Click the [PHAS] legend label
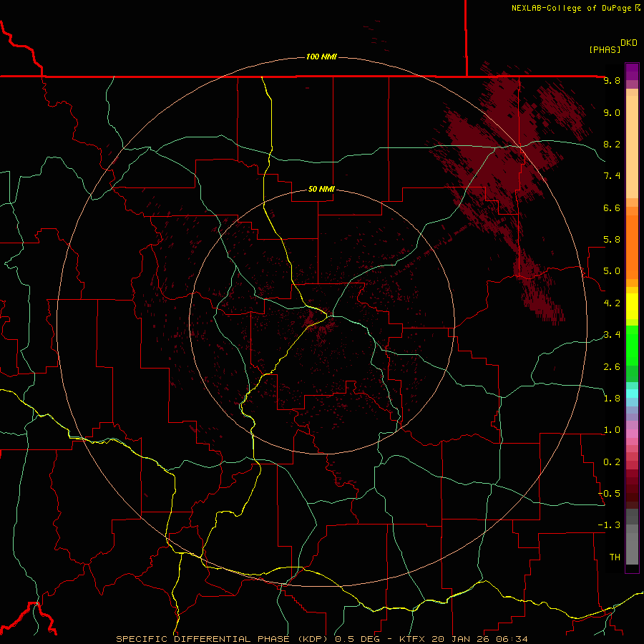This screenshot has height=644, width=644. (605, 49)
